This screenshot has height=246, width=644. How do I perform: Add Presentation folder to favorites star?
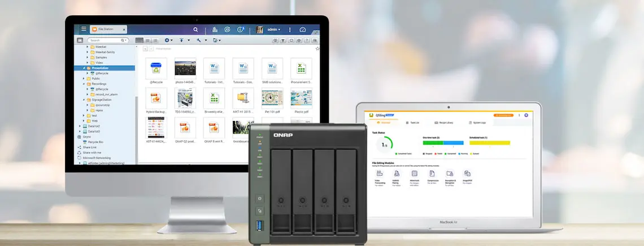click(x=317, y=49)
